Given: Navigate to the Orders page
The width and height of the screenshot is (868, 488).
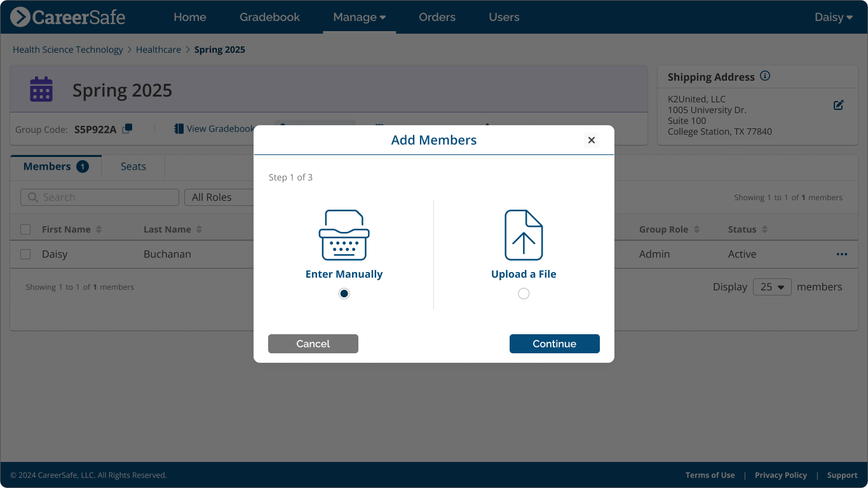Looking at the screenshot, I should coord(437,17).
